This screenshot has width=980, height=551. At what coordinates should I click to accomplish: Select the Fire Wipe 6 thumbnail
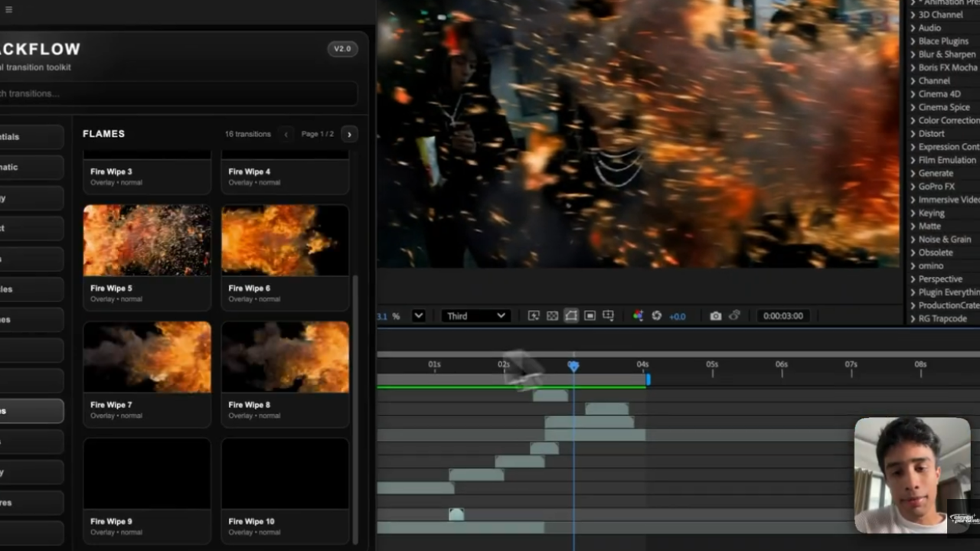click(285, 240)
